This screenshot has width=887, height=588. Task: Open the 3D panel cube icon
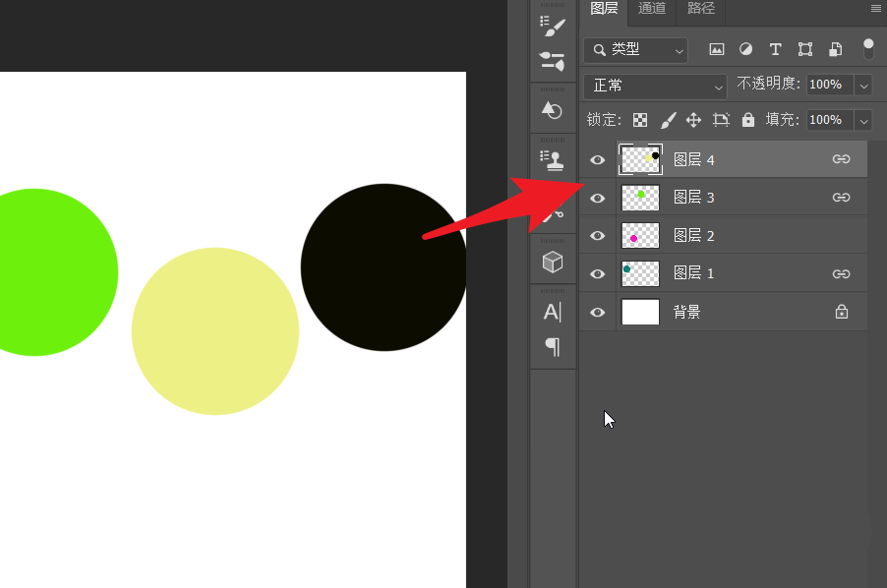553,262
